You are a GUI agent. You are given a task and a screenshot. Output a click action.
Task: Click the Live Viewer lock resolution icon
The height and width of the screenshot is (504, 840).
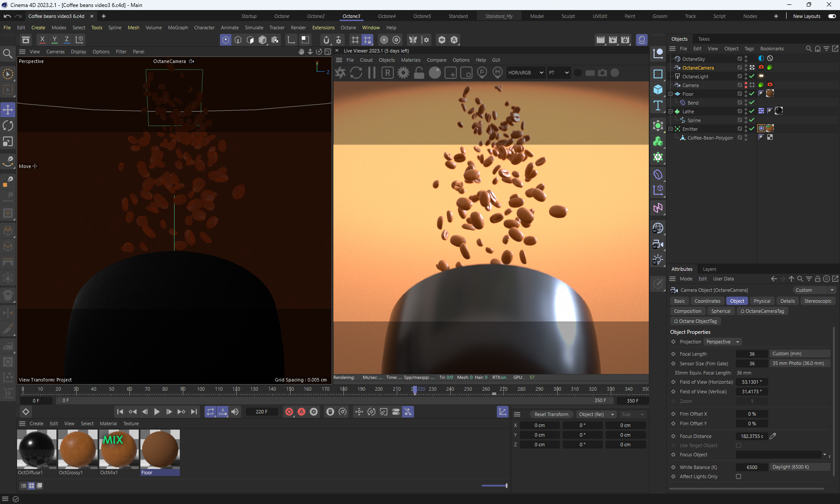pos(419,73)
